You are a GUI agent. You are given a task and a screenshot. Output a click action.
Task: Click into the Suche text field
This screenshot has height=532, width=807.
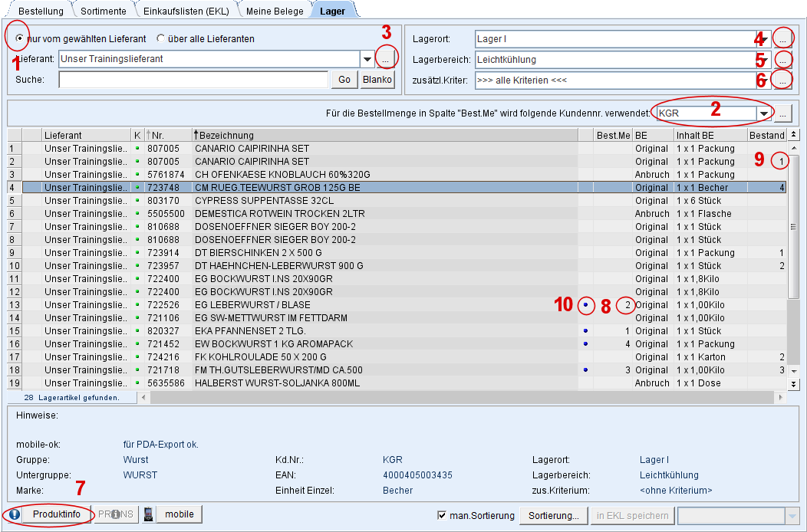point(193,80)
